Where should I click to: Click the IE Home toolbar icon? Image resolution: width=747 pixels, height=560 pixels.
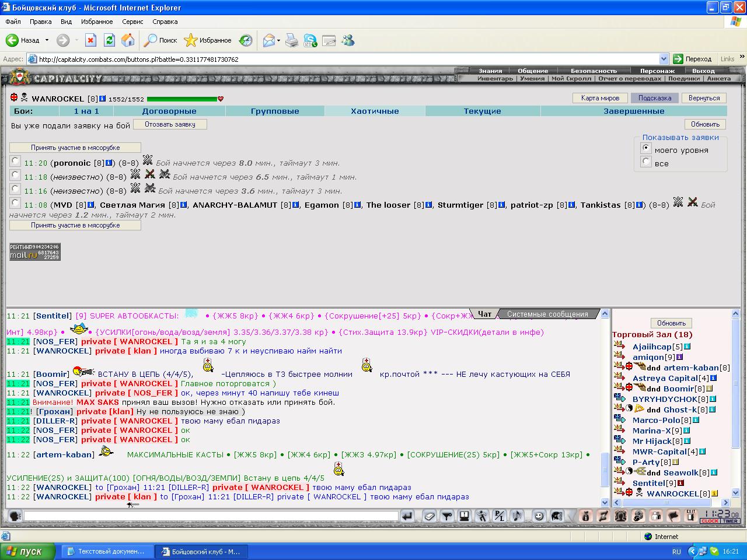pyautogui.click(x=128, y=40)
